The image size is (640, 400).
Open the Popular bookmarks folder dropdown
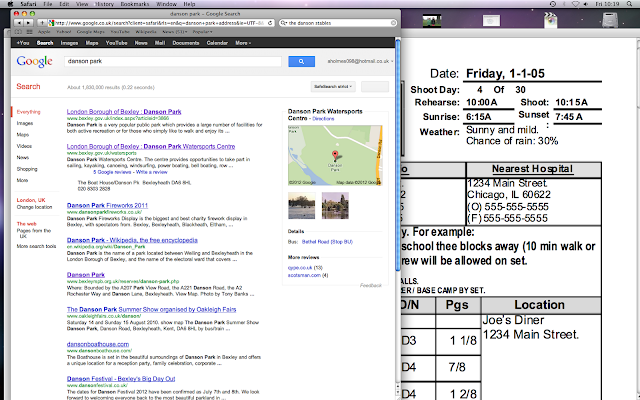pos(202,32)
